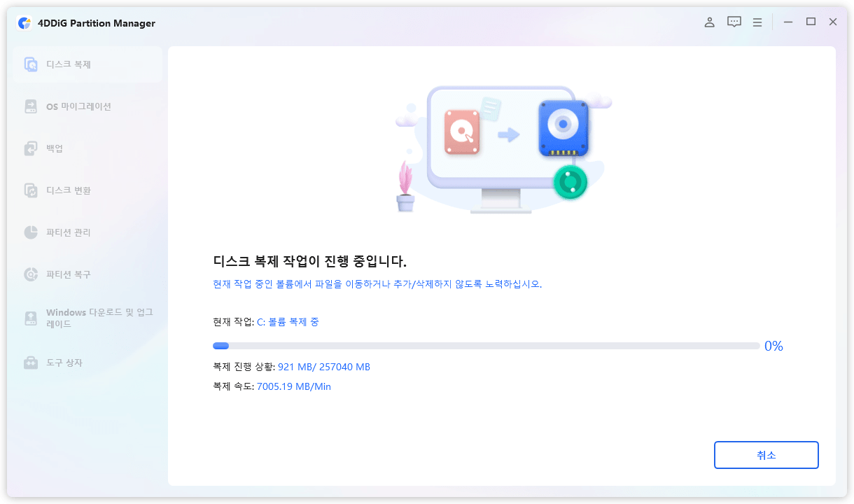Click the 도구 상자 toolbox icon
The height and width of the screenshot is (504, 854).
pyautogui.click(x=31, y=363)
